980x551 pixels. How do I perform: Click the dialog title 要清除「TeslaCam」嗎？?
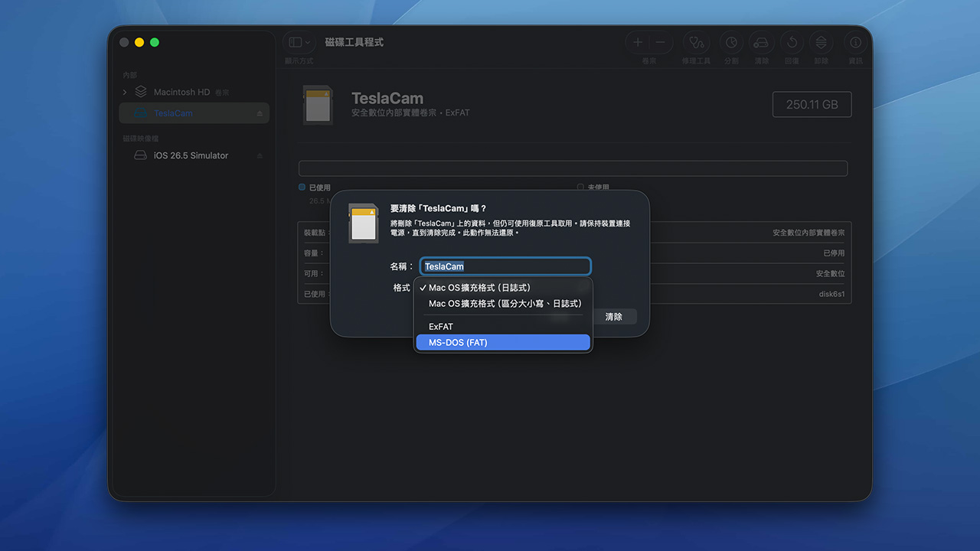pos(439,208)
